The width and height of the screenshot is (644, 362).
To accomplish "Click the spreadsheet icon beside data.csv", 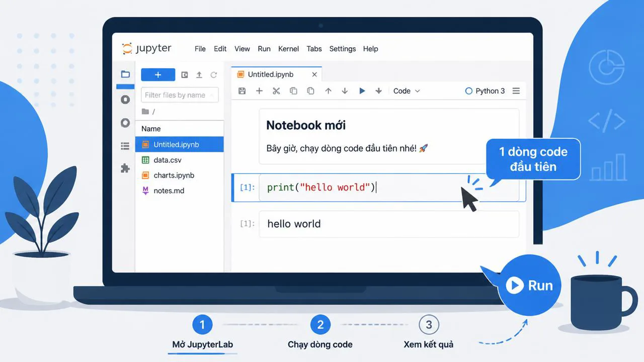I will (x=145, y=160).
